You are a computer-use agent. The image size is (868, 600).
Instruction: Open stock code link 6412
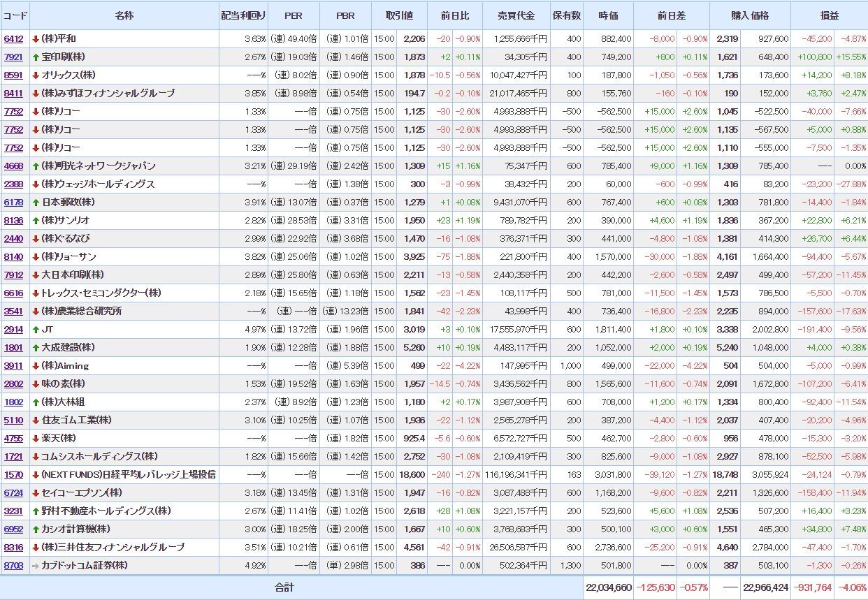[x=13, y=38]
